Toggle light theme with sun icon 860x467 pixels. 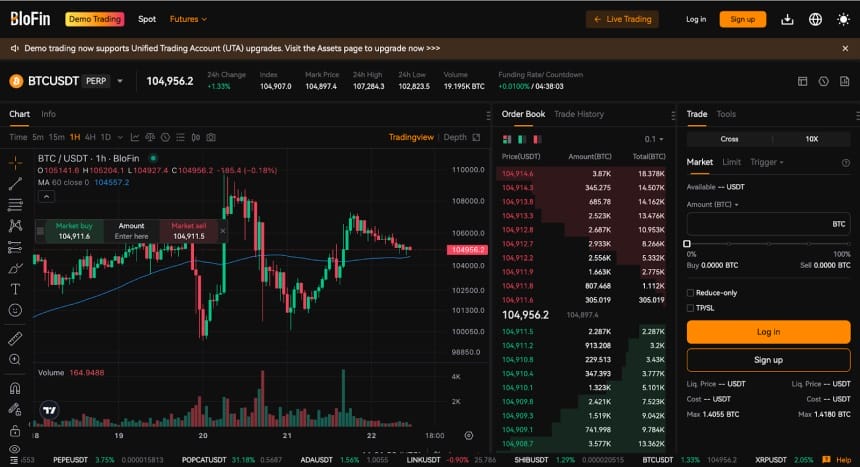844,20
